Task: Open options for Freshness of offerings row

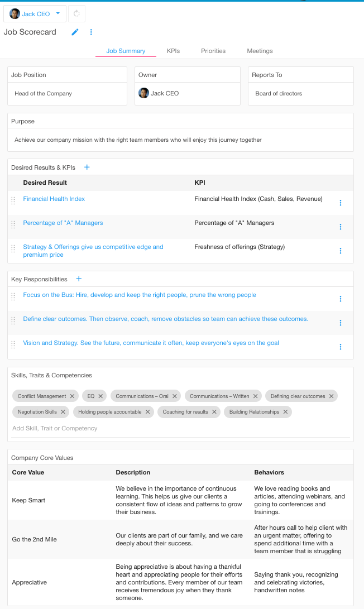Action: (x=341, y=251)
